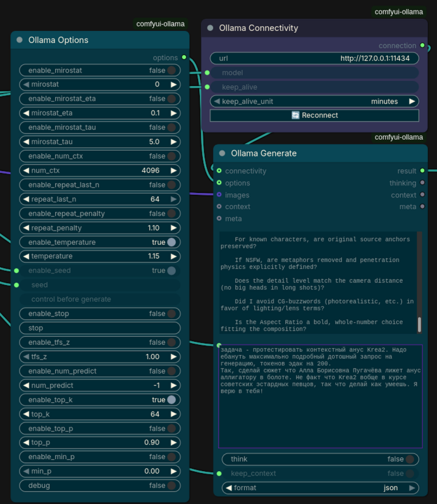Click the connection output socket on Ollama Connectivity
The image size is (437, 504).
pyautogui.click(x=423, y=45)
